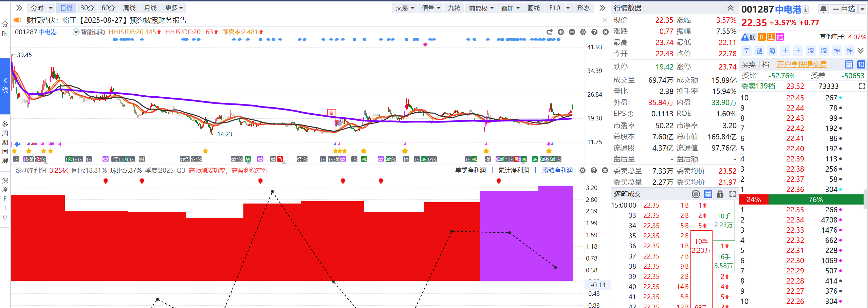Toggle the 量 button in 逐笔成交
The height and width of the screenshot is (308, 868).
[x=708, y=194]
